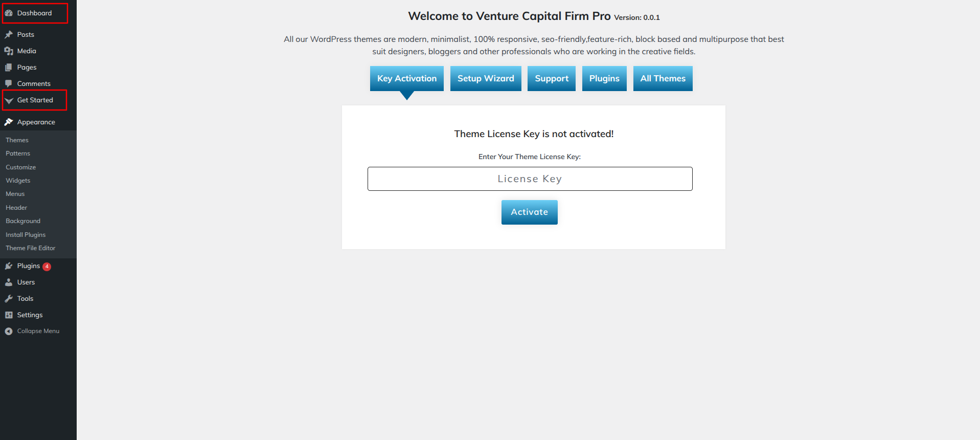Focus the License Key input field
The width and height of the screenshot is (980, 440).
click(530, 179)
